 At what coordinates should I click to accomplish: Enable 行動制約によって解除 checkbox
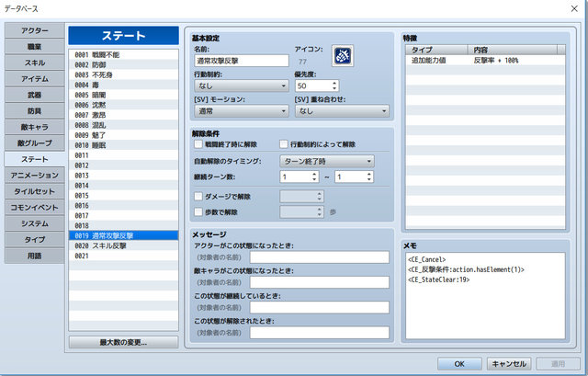click(x=284, y=144)
